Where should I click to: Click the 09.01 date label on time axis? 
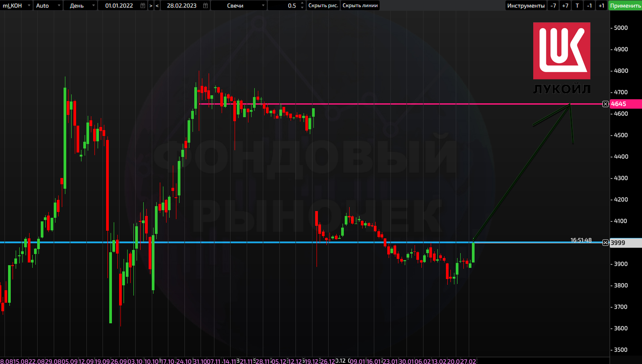click(x=359, y=361)
